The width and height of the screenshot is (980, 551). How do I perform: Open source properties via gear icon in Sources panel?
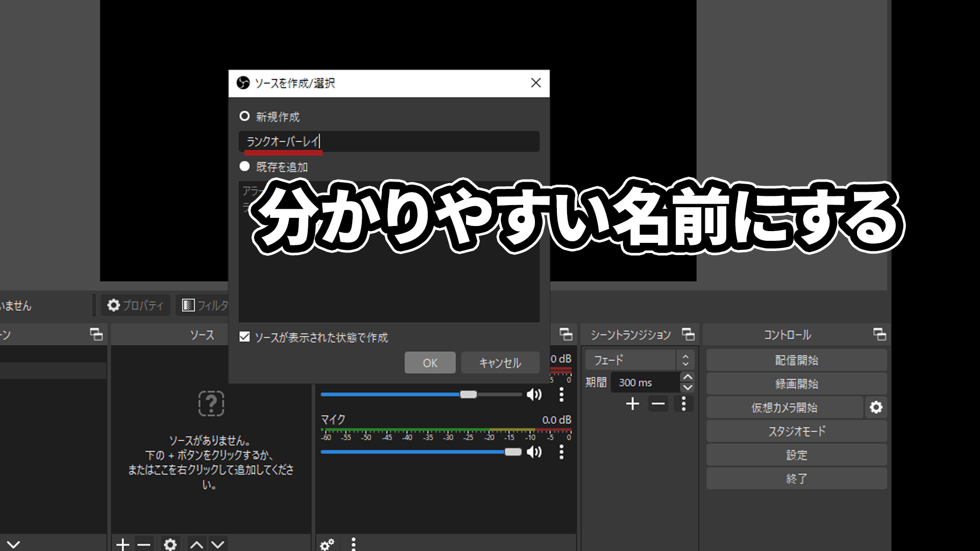[x=170, y=544]
